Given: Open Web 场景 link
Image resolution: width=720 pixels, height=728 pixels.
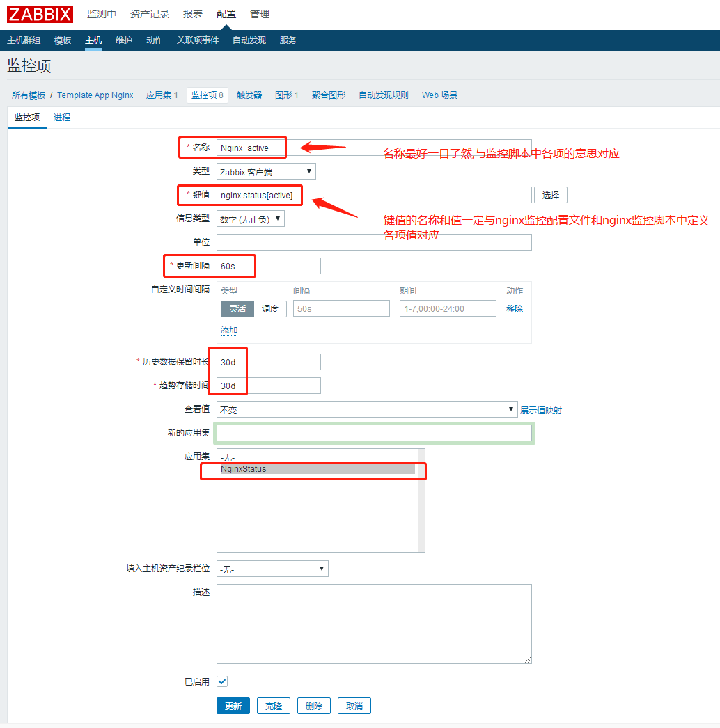Looking at the screenshot, I should click(439, 95).
